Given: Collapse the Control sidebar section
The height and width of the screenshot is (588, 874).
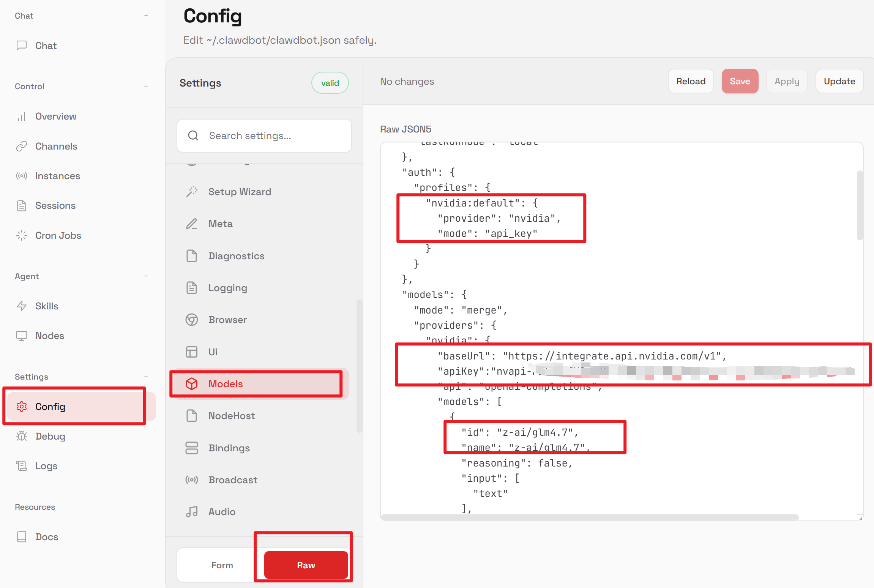Looking at the screenshot, I should click(146, 86).
